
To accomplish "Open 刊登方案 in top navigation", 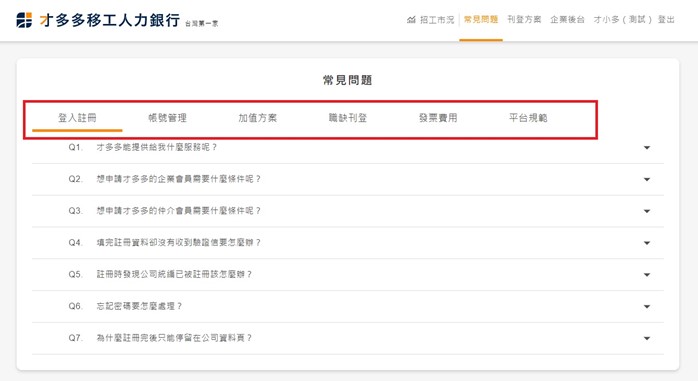I will click(524, 20).
